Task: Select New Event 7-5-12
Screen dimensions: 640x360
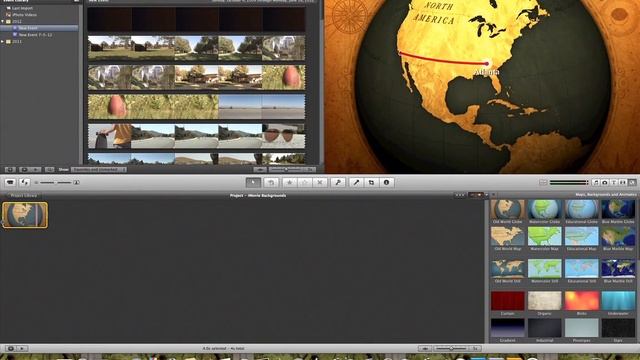Action: (x=35, y=35)
